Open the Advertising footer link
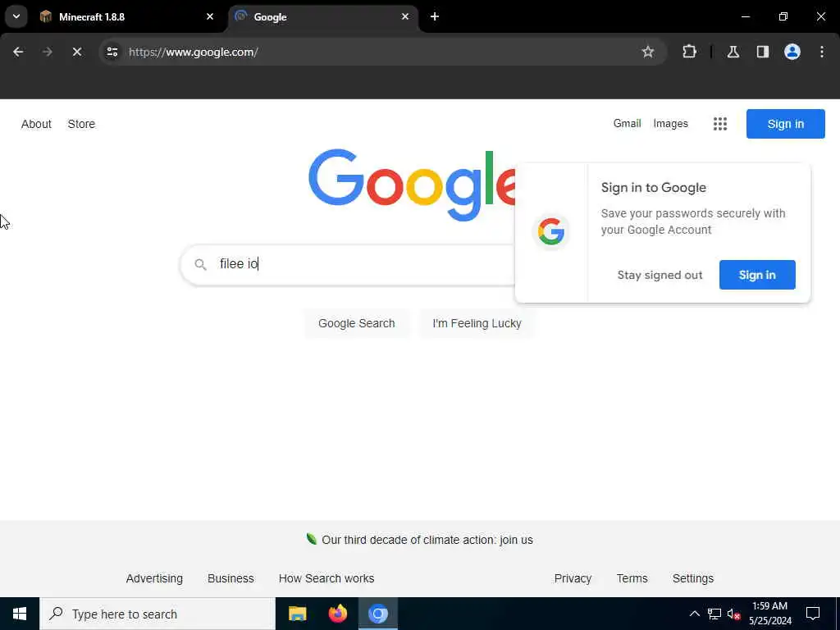Screen dimensions: 840x630 click(154, 578)
